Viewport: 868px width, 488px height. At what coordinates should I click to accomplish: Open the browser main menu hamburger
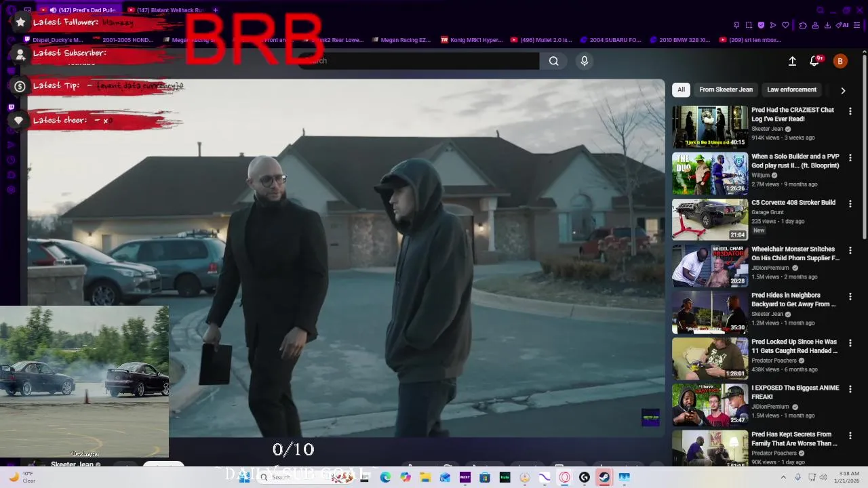click(x=857, y=25)
